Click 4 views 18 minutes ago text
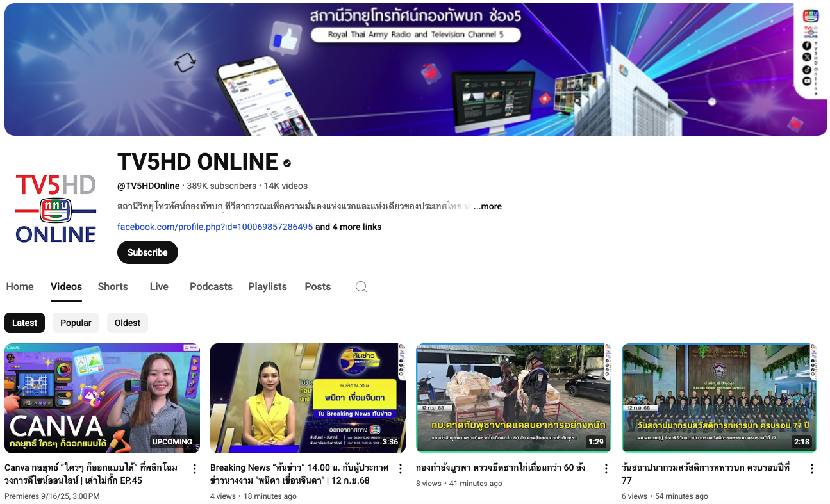Screen dimensions: 830x504 coord(253,496)
